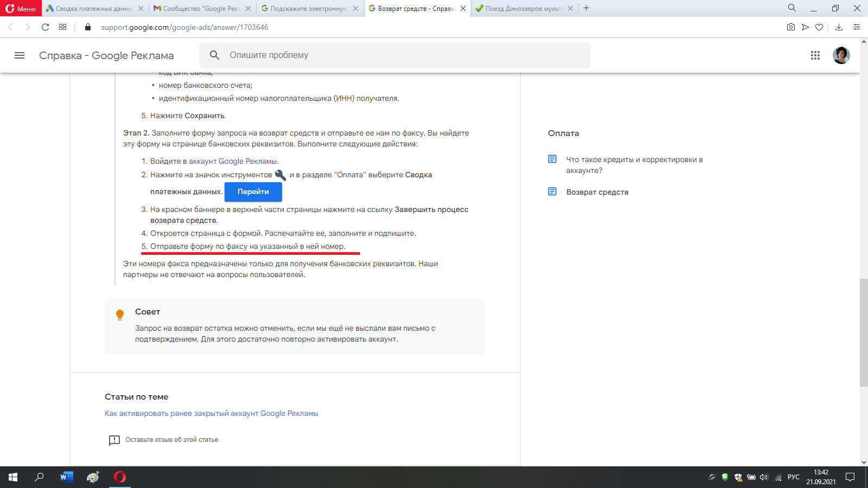Open Opera easy setup icon

coord(857,27)
